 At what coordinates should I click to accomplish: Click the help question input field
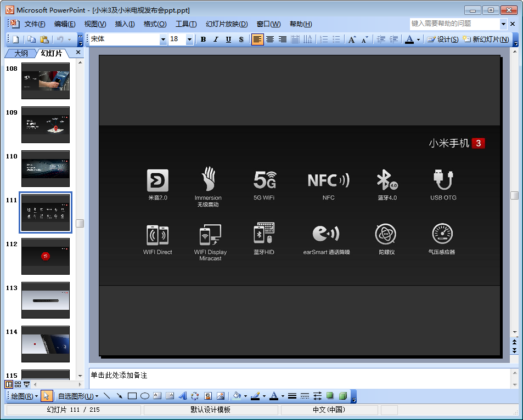click(454, 24)
